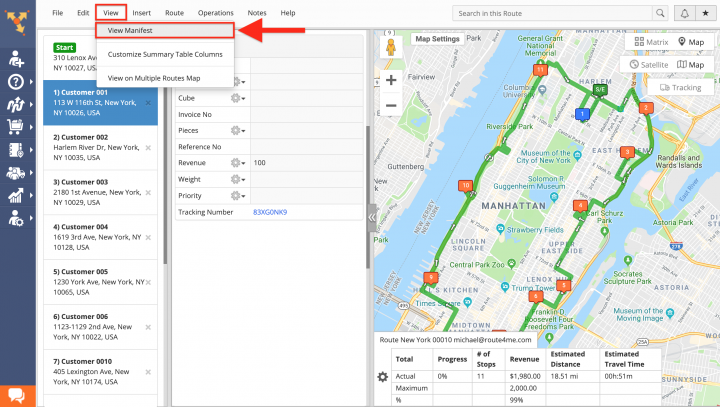Click the green S/E start marker
This screenshot has height=407, width=720.
599,90
